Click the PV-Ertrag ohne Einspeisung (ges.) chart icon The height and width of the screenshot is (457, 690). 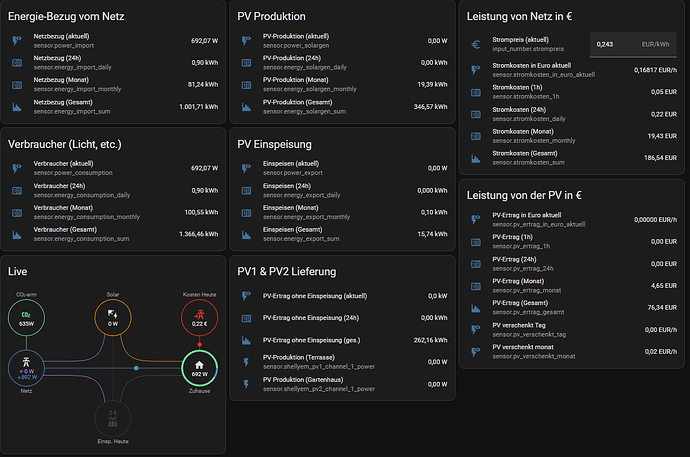point(246,340)
